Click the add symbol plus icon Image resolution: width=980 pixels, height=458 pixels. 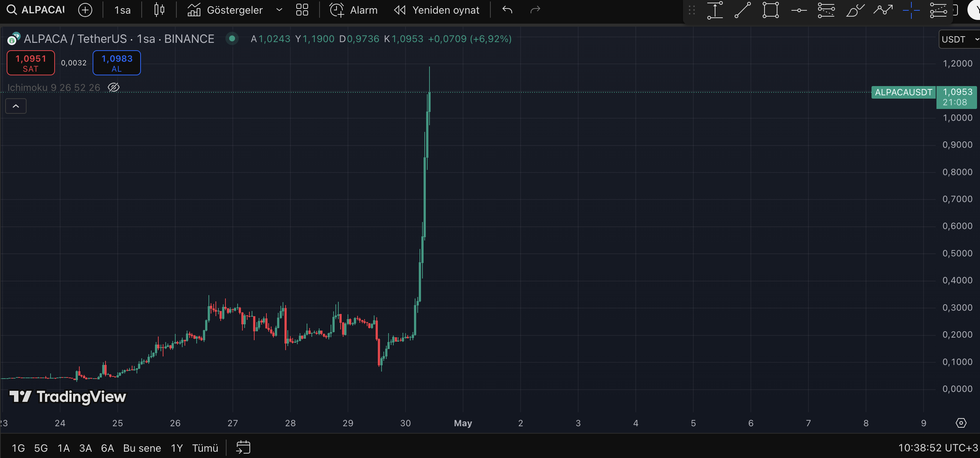point(85,10)
